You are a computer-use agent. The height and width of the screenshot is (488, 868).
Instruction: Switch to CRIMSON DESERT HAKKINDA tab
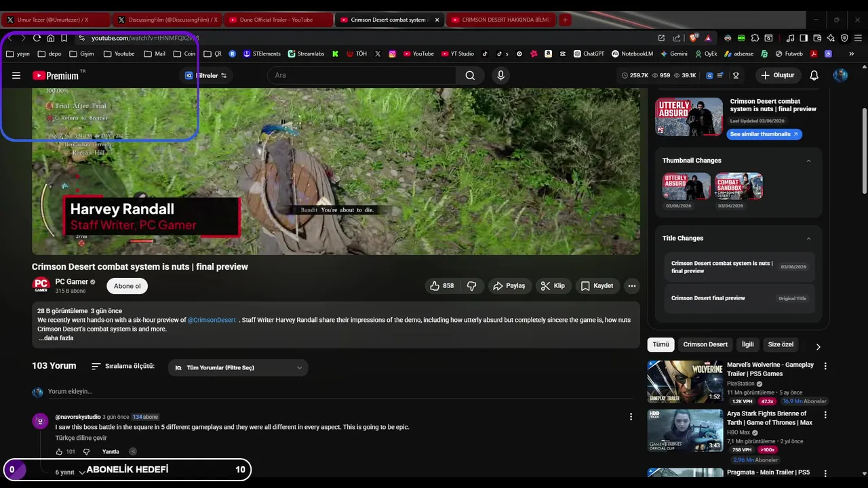500,20
